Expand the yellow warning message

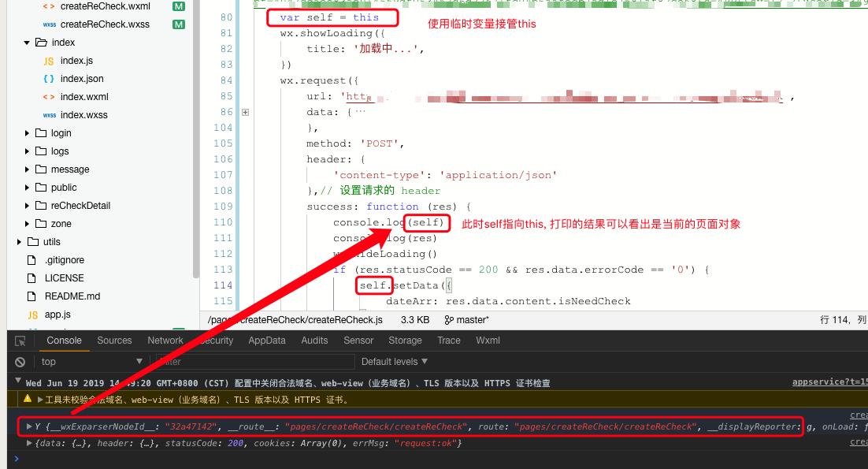(40, 399)
